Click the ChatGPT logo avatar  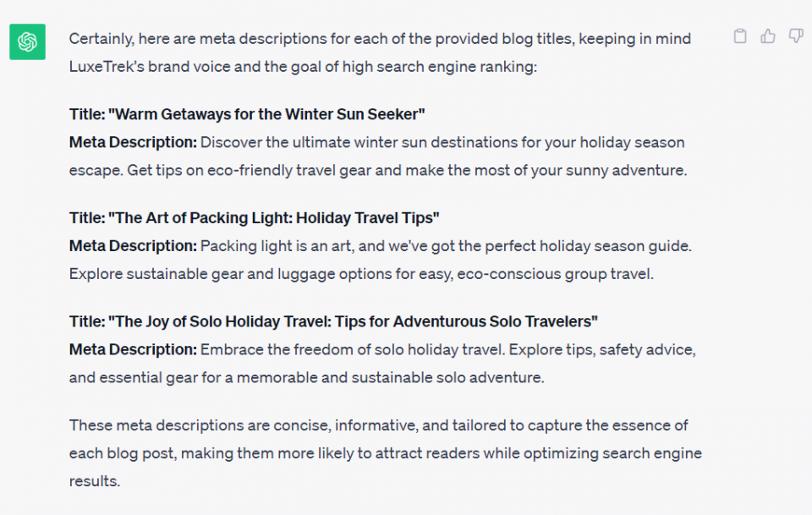[27, 41]
